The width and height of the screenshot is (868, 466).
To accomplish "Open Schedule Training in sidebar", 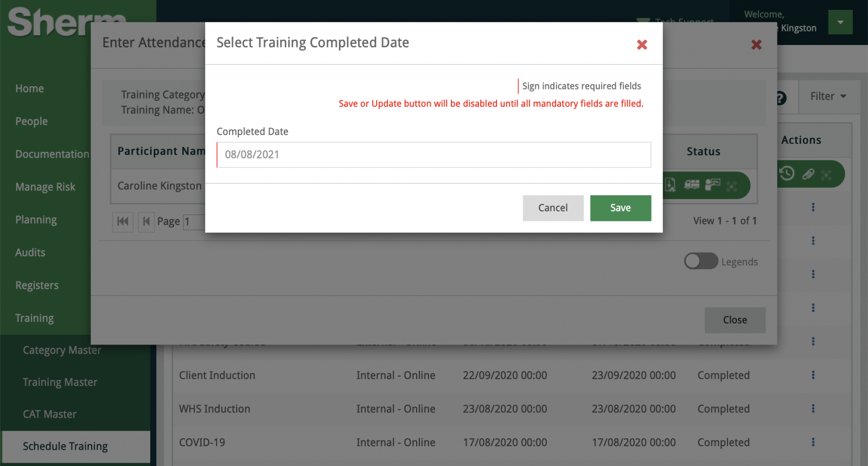I will 65,446.
